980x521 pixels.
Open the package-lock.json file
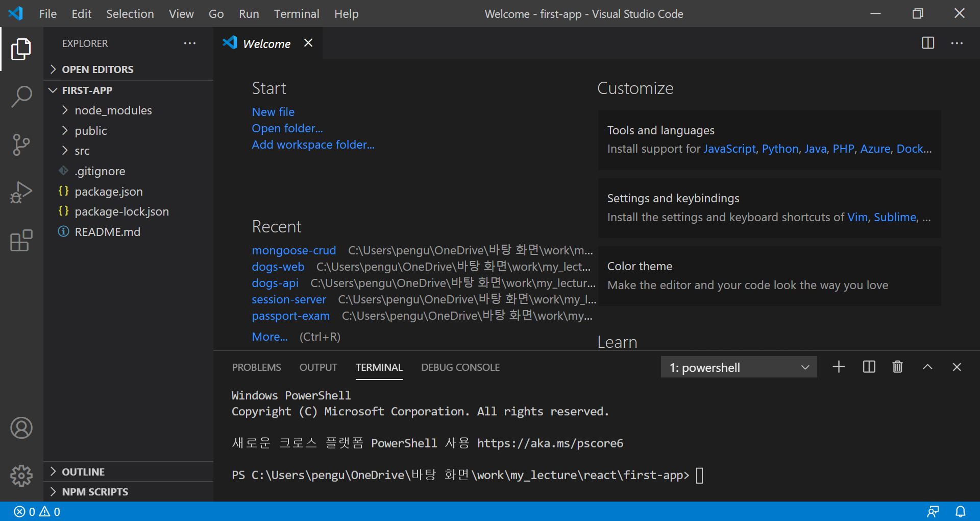pyautogui.click(x=128, y=211)
